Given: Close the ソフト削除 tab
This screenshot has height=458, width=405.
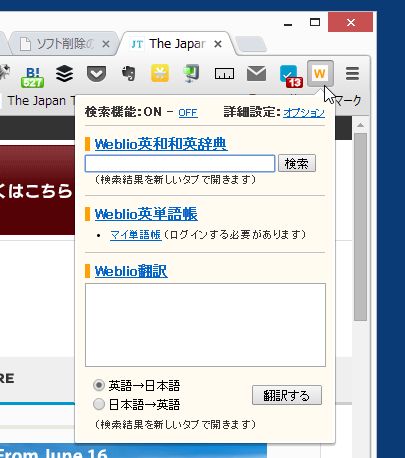Looking at the screenshot, I should tap(106, 44).
